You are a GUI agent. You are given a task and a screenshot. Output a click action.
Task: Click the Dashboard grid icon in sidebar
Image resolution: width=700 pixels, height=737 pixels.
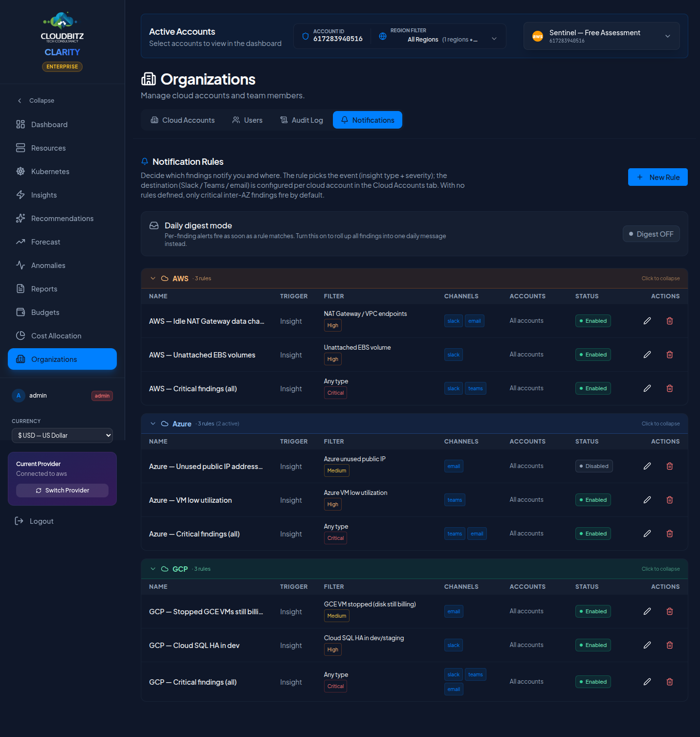(x=21, y=125)
